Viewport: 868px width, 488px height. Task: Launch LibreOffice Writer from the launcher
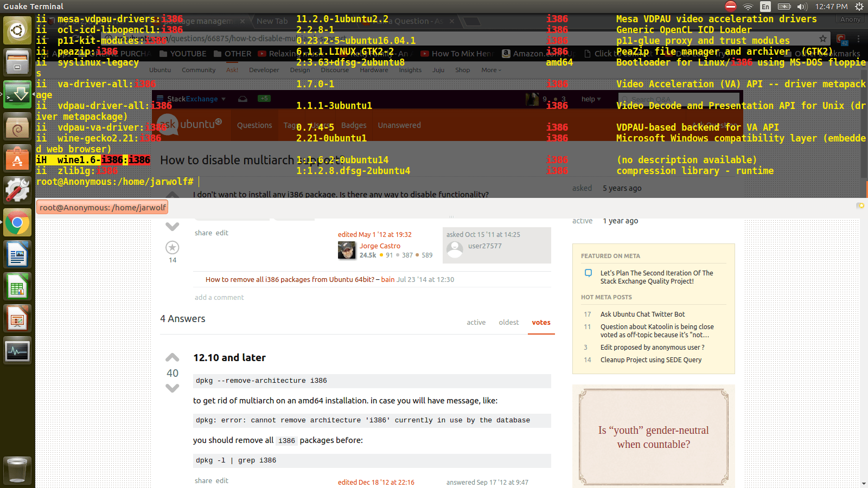coord(17,254)
